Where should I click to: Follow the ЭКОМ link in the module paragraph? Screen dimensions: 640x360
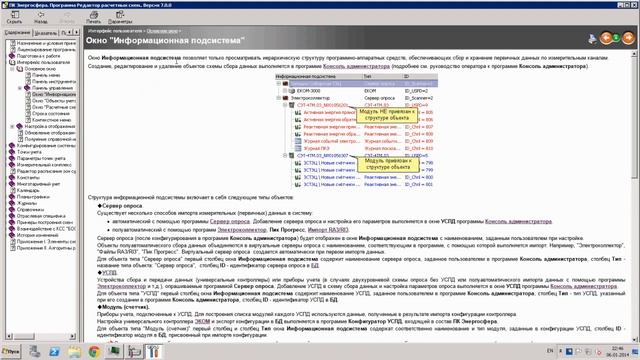tap(202, 321)
